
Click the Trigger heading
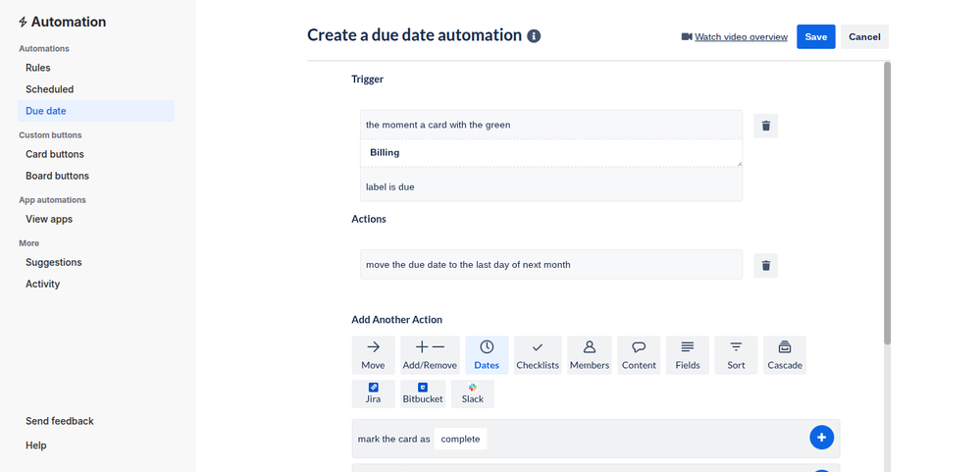pos(368,79)
